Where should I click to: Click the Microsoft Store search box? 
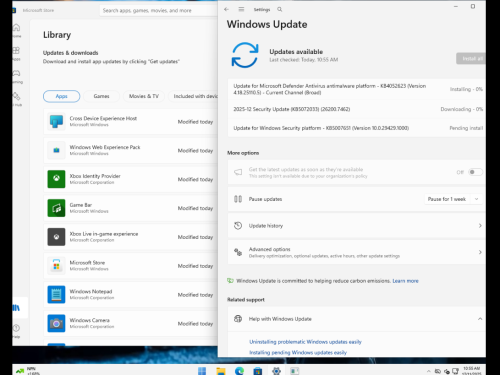click(159, 10)
